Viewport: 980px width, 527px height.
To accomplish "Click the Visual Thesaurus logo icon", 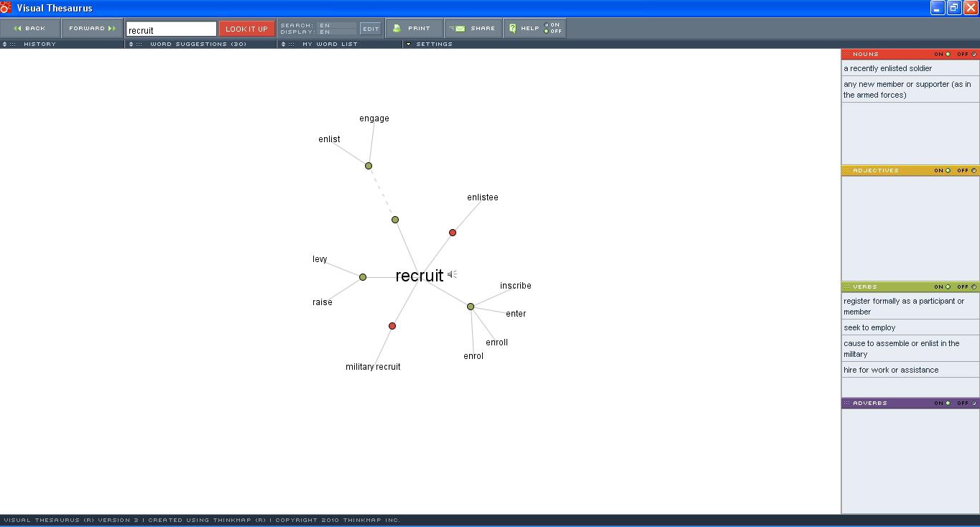I will pyautogui.click(x=6, y=6).
